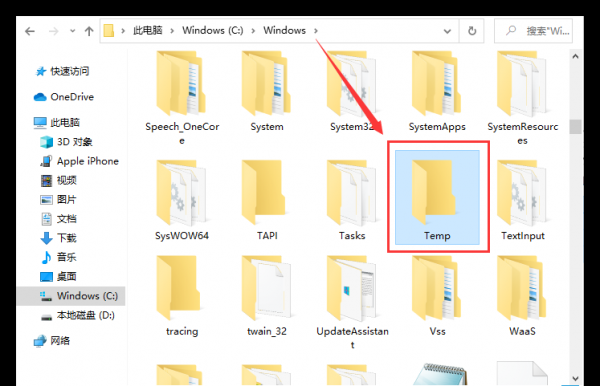Click the Forward navigation arrow
Image resolution: width=600 pixels, height=386 pixels.
point(54,31)
